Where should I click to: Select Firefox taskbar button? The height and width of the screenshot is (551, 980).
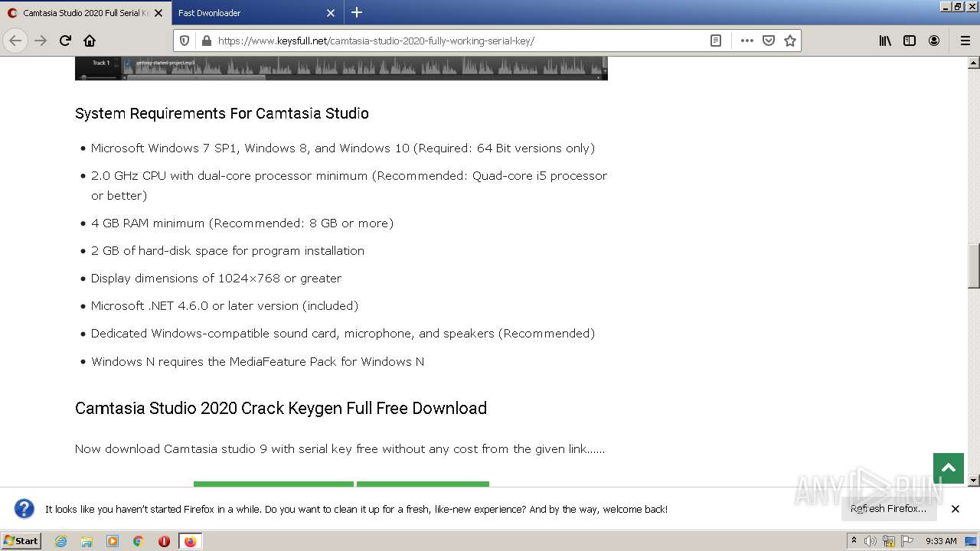tap(190, 541)
